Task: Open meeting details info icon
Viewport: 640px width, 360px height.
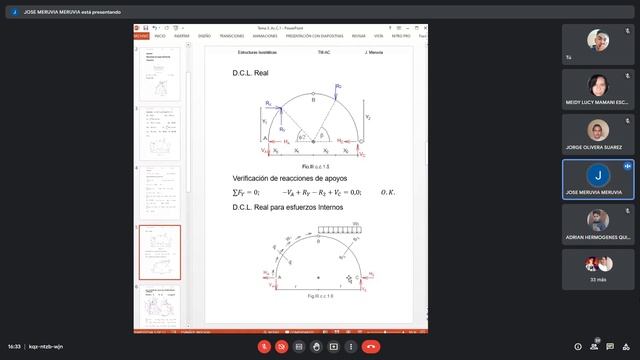Action: click(578, 347)
